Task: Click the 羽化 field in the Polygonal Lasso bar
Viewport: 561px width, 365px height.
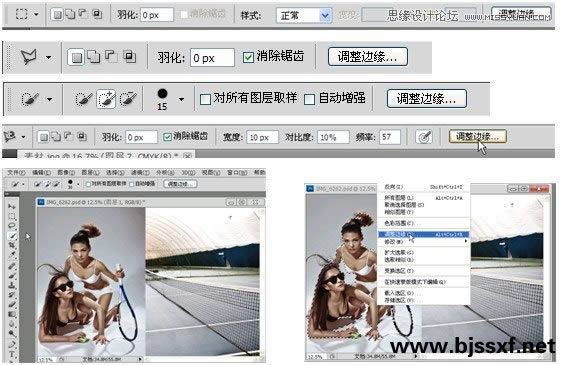Action: pos(212,58)
